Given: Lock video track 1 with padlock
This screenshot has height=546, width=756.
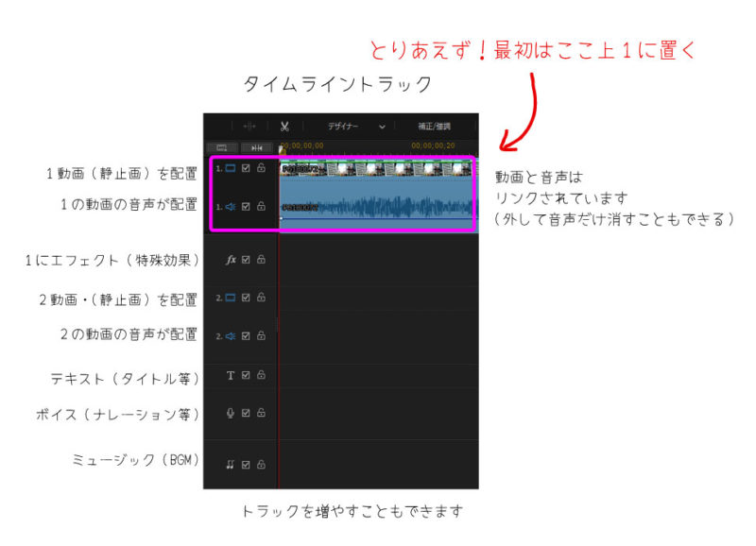Looking at the screenshot, I should [x=261, y=169].
